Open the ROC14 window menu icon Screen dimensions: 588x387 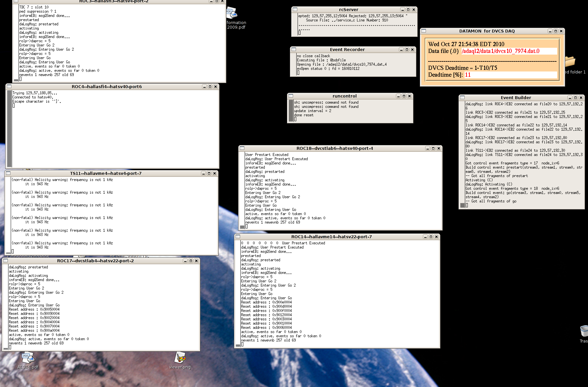tap(238, 237)
